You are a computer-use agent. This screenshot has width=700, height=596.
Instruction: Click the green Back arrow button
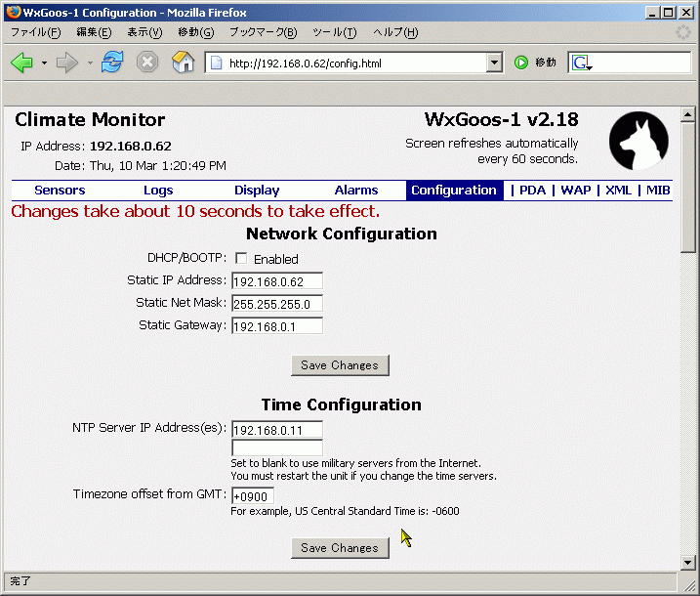click(22, 63)
